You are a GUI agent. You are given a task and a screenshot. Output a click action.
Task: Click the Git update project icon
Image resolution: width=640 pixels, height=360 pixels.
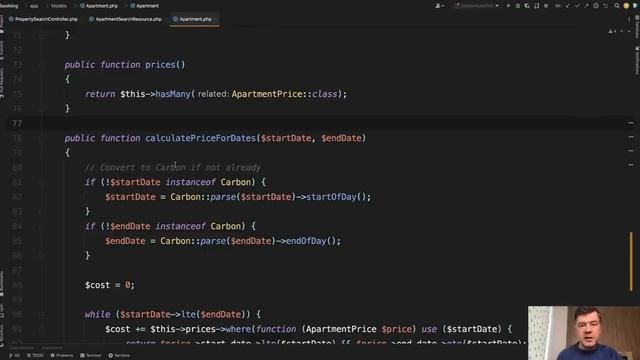pyautogui.click(x=567, y=6)
